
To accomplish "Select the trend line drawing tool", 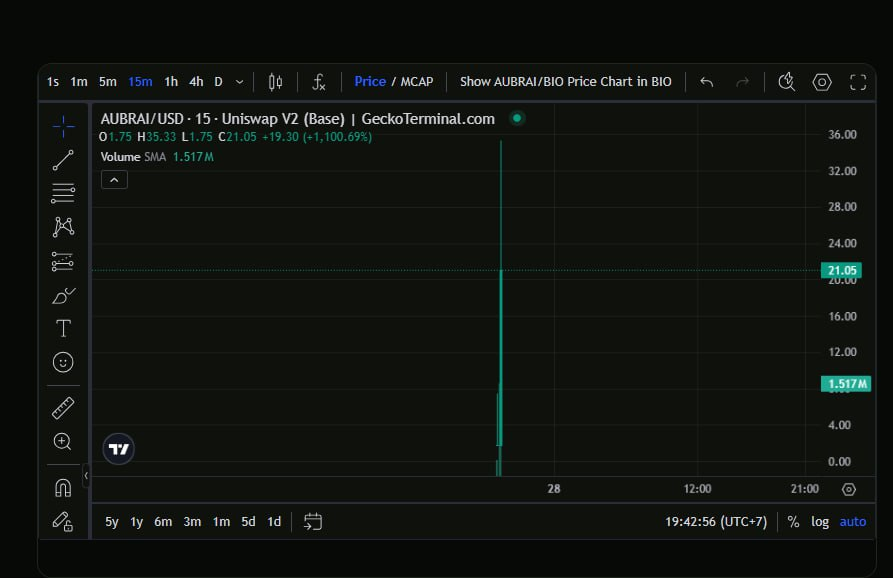I will click(x=63, y=160).
